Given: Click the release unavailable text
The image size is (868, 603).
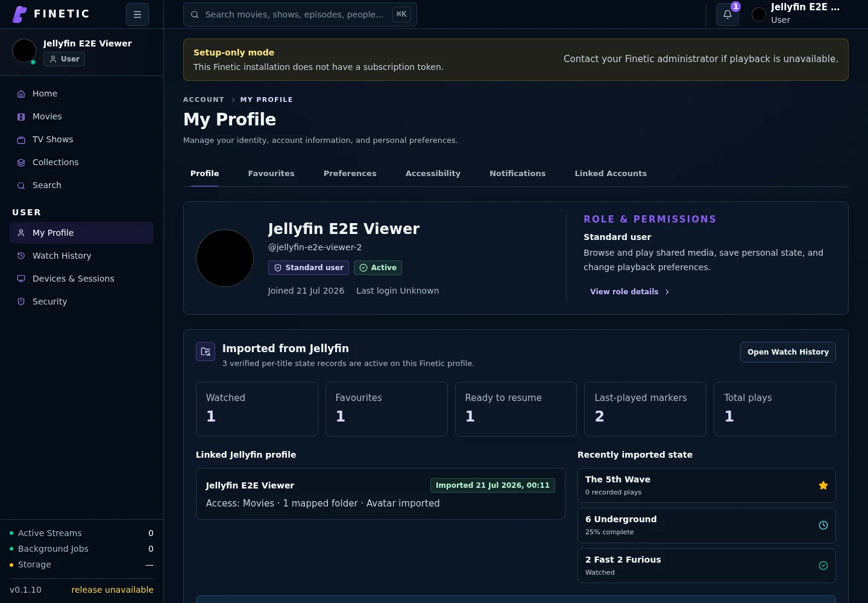Looking at the screenshot, I should tap(112, 590).
